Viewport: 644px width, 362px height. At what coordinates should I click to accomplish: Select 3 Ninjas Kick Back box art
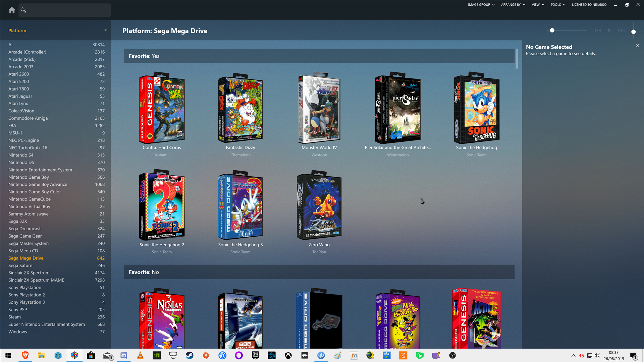coord(162,318)
